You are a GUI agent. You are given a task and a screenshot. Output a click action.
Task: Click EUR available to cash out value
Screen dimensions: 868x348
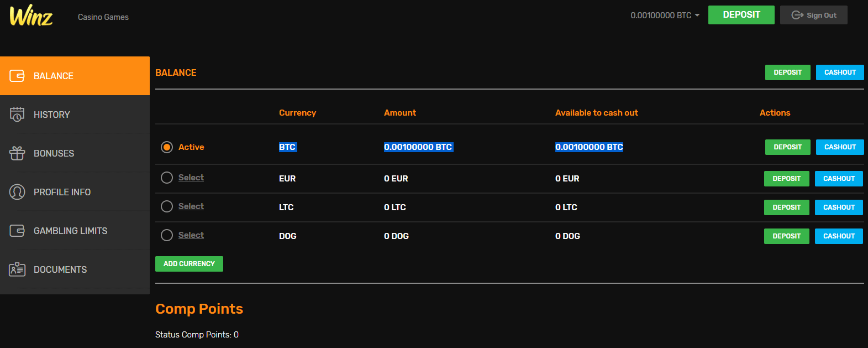point(567,179)
